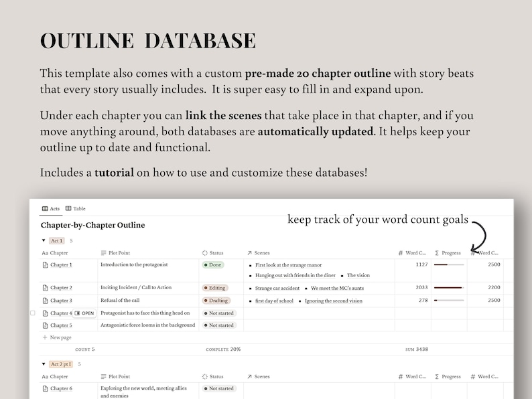This screenshot has width=532, height=399.
Task: Click 'Introduction to the protagonist' plot point
Action: pos(134,264)
